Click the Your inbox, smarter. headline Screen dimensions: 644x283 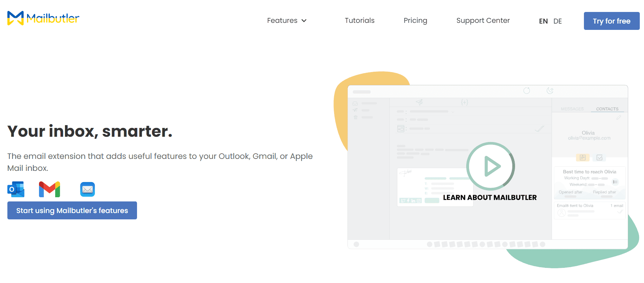(x=90, y=131)
